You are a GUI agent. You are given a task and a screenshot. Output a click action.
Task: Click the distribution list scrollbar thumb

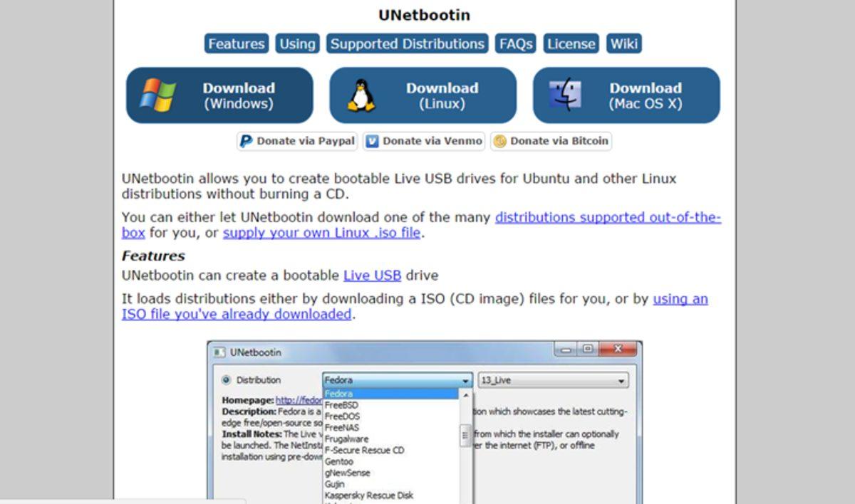(x=466, y=434)
